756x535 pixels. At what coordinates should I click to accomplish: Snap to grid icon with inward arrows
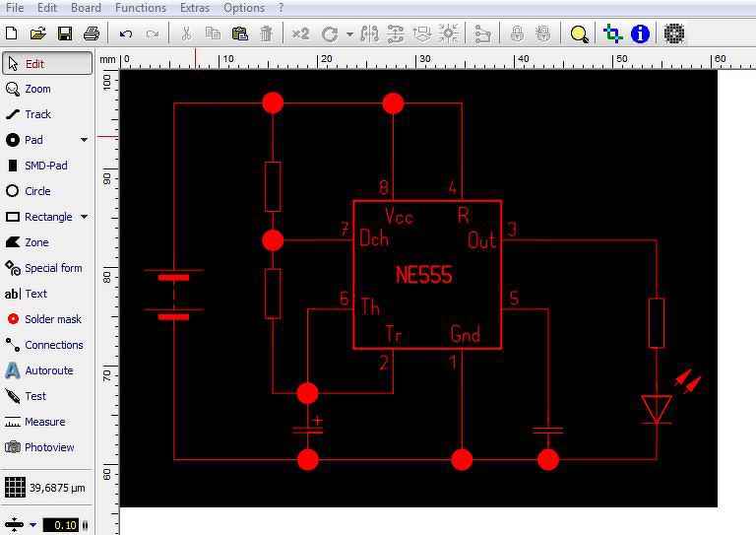point(449,33)
